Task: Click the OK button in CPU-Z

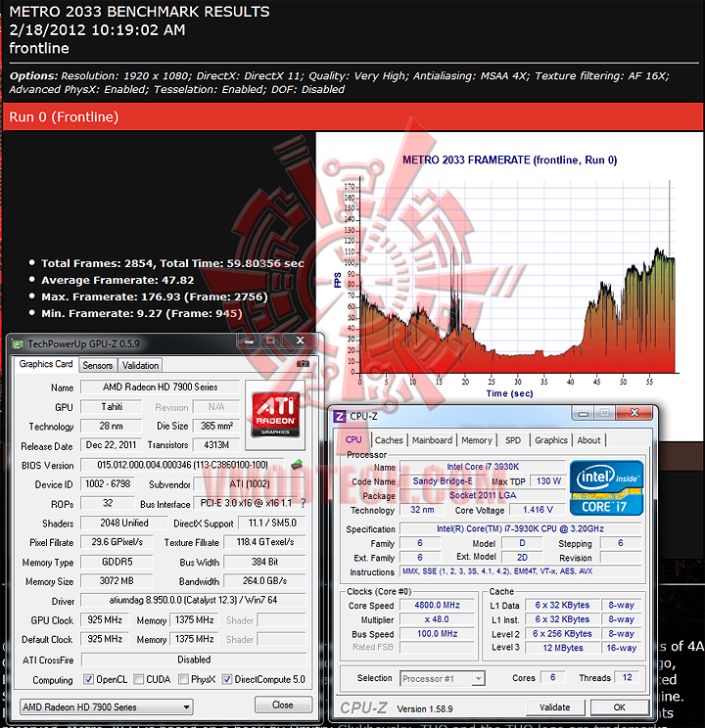Action: tap(620, 707)
